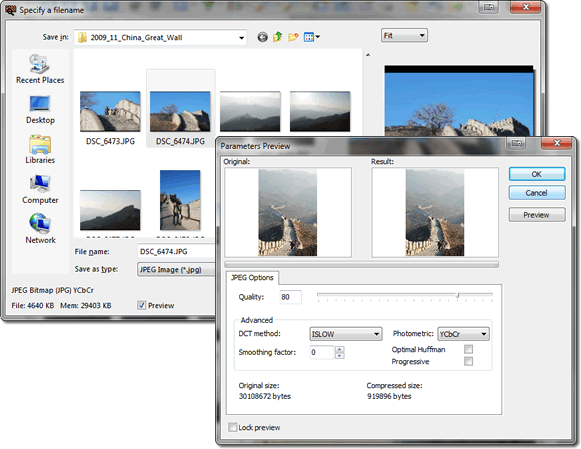Open the View menu icon dropdown
The image size is (581, 449).
(312, 37)
